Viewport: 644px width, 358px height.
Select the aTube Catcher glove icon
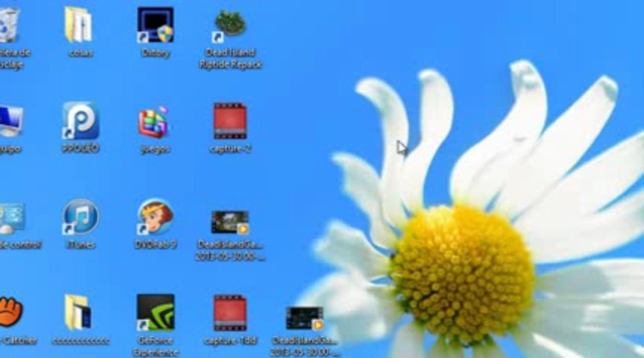[11, 311]
